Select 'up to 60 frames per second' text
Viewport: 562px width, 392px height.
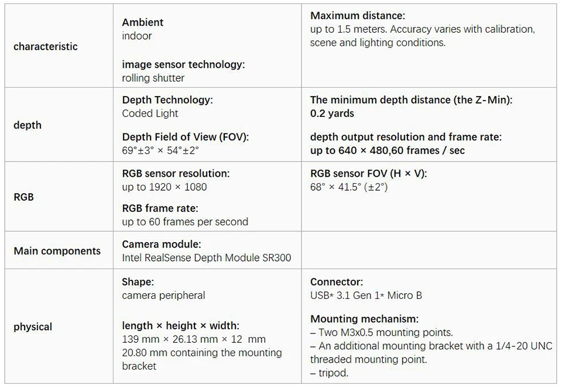pos(185,222)
